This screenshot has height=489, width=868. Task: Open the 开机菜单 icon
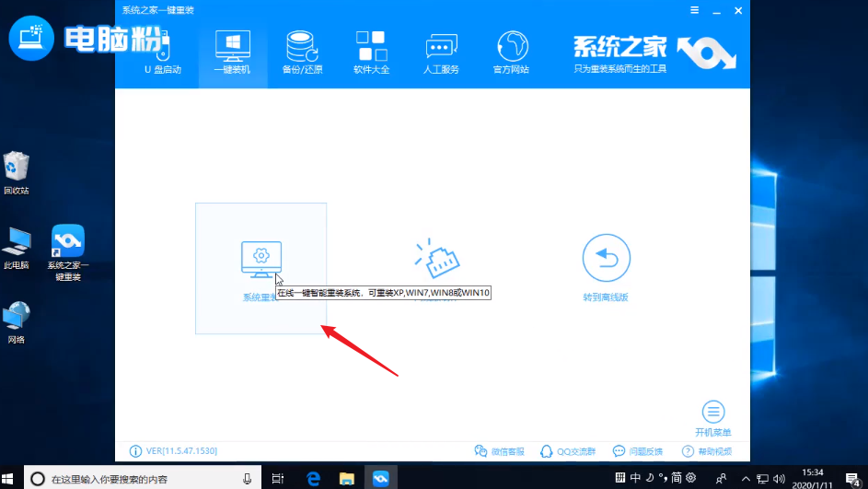tap(713, 412)
